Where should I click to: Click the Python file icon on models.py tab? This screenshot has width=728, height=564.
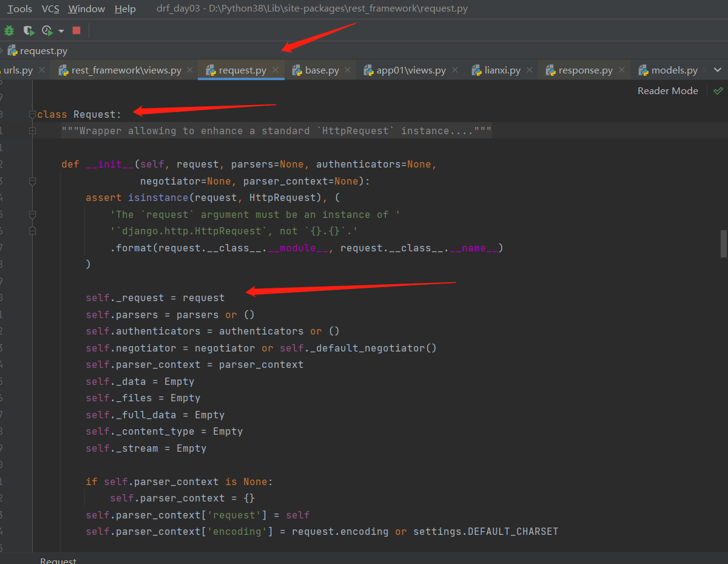643,70
